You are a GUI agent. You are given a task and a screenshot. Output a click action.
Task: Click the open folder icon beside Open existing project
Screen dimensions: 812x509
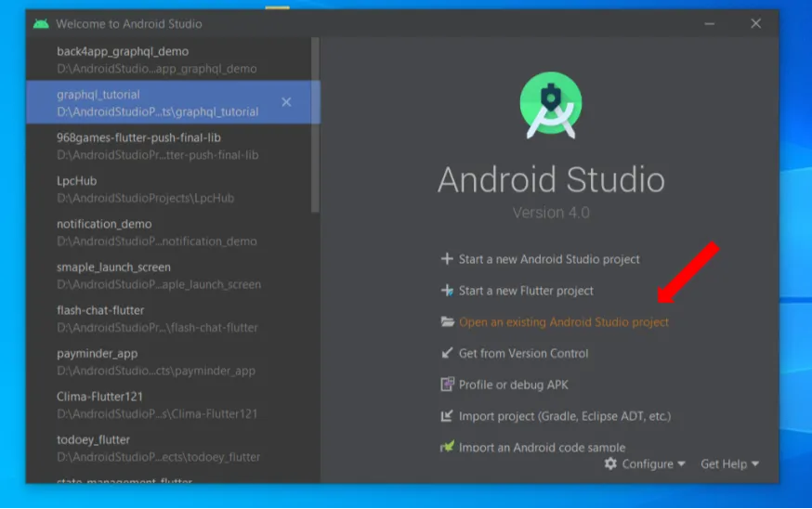point(447,322)
